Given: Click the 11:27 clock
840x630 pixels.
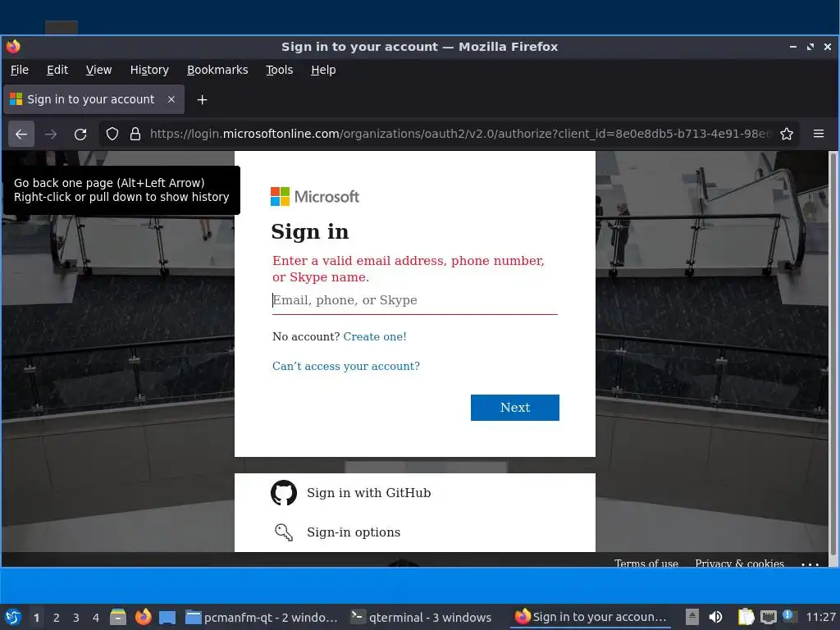Looking at the screenshot, I should [820, 617].
